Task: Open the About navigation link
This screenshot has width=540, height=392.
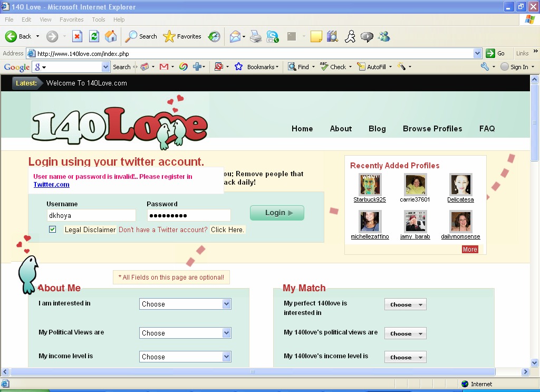Action: pyautogui.click(x=341, y=129)
